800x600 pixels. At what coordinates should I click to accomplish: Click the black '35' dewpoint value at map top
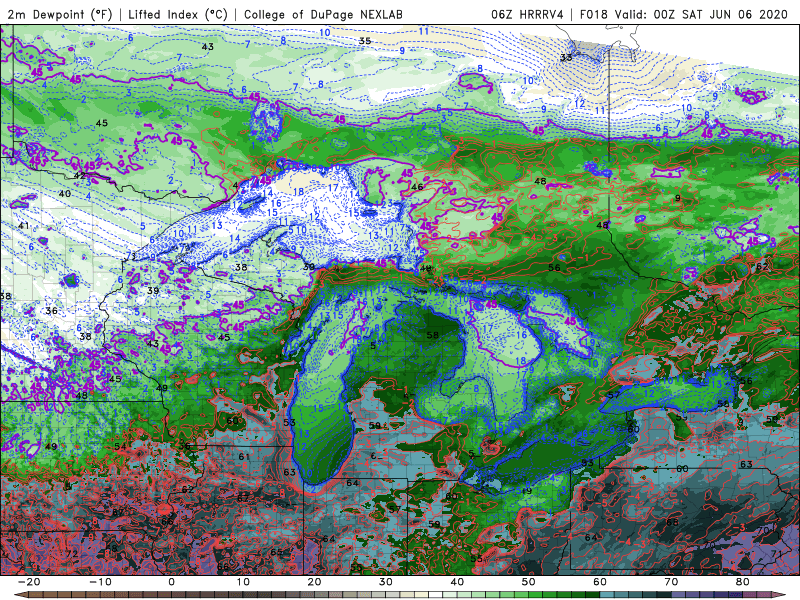tap(365, 41)
